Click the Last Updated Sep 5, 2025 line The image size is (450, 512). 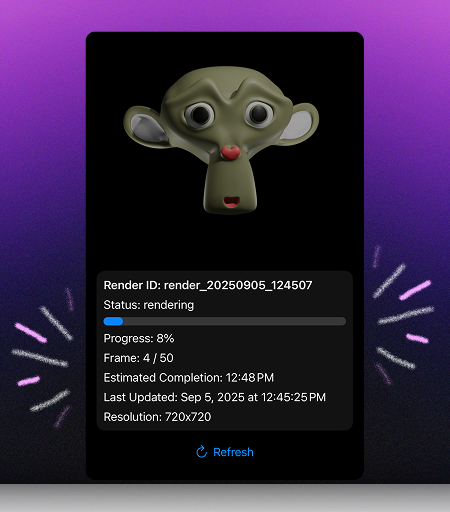coord(215,397)
